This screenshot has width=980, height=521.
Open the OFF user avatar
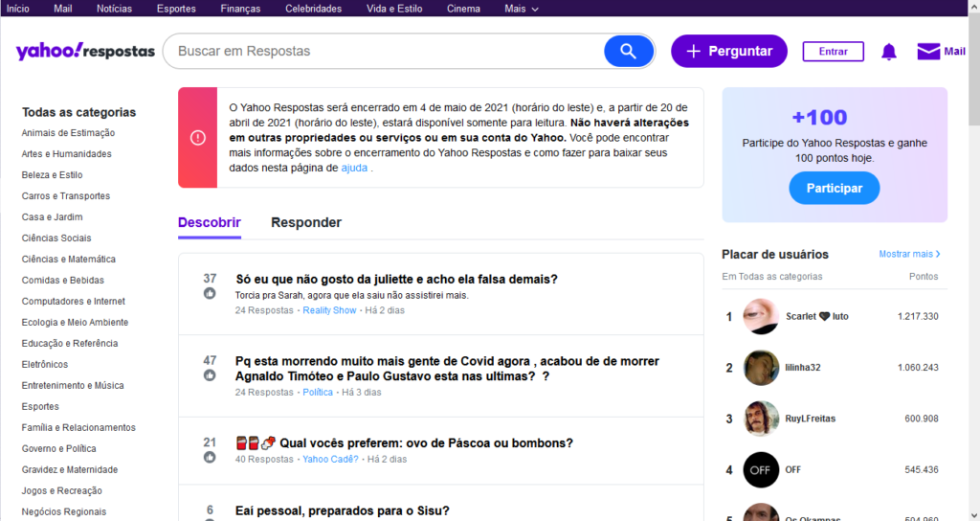click(761, 469)
